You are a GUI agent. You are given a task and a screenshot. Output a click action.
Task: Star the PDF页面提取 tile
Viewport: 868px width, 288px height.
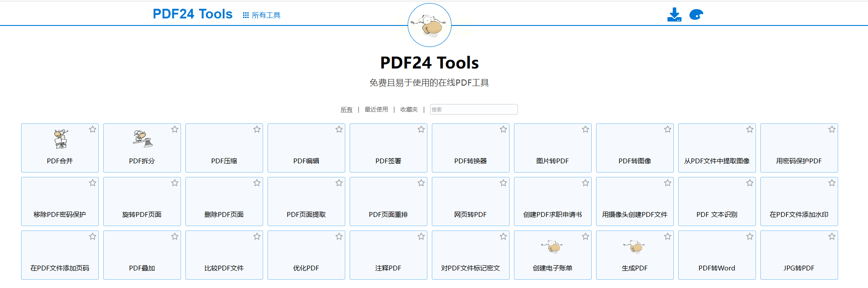[x=339, y=183]
